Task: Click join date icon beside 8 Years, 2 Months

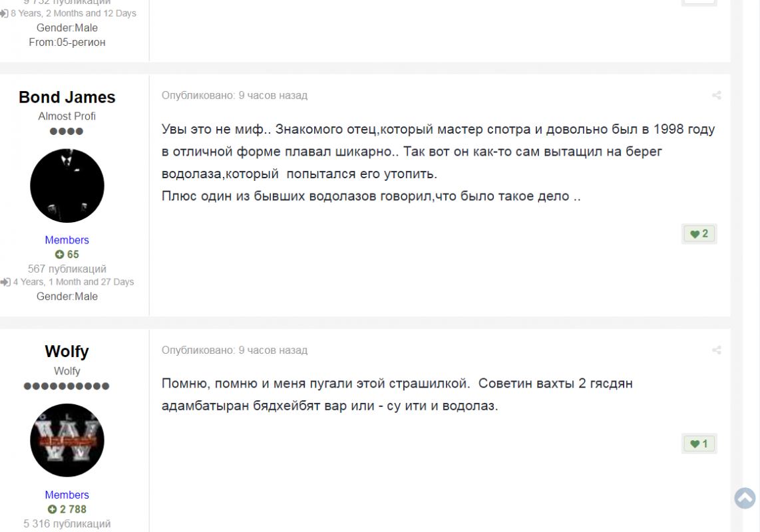Action: tap(4, 13)
